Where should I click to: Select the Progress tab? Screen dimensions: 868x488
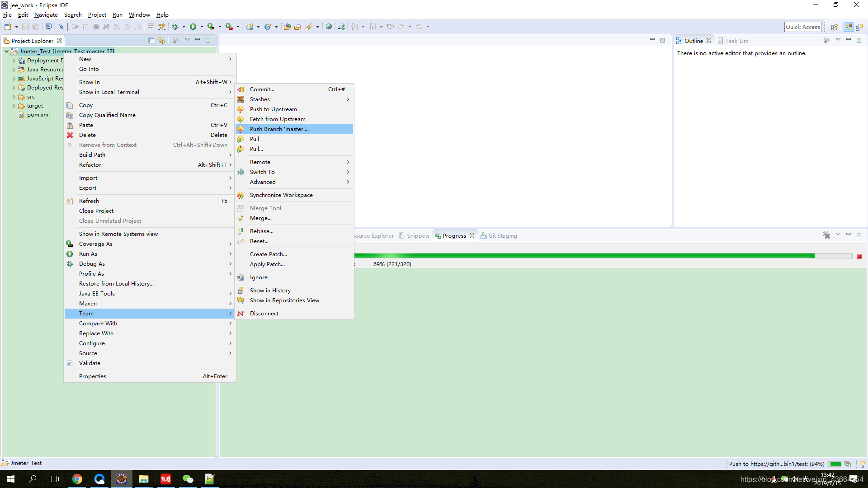454,235
